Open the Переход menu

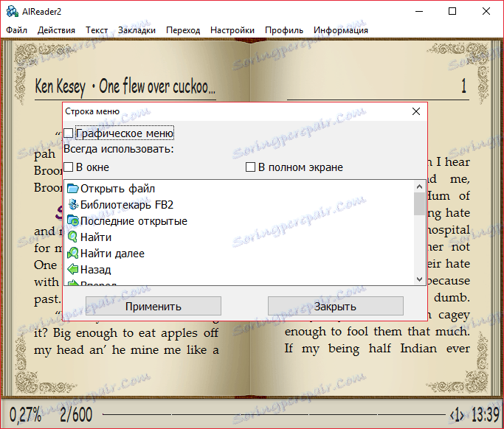pyautogui.click(x=183, y=30)
